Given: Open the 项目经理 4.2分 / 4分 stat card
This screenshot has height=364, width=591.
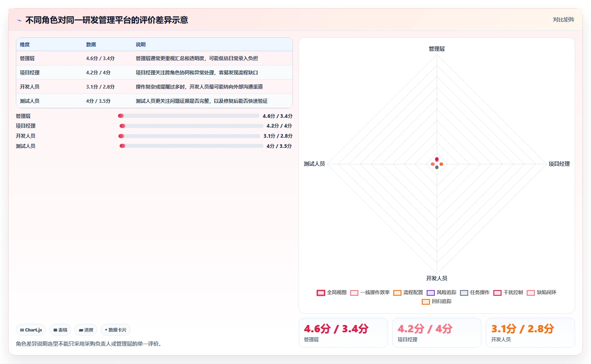Looking at the screenshot, I should (437, 333).
